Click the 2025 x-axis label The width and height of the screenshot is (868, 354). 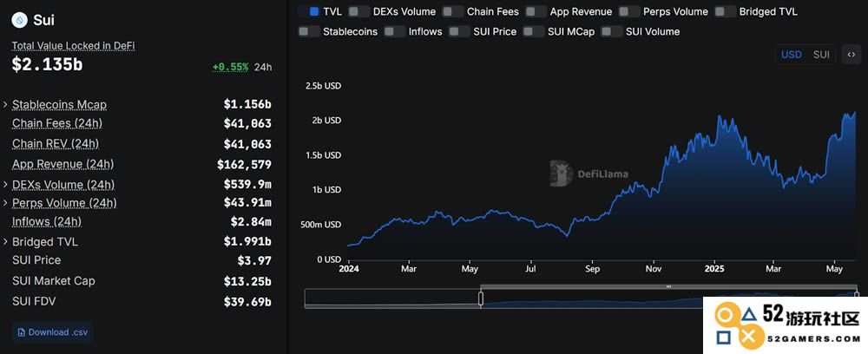(714, 269)
